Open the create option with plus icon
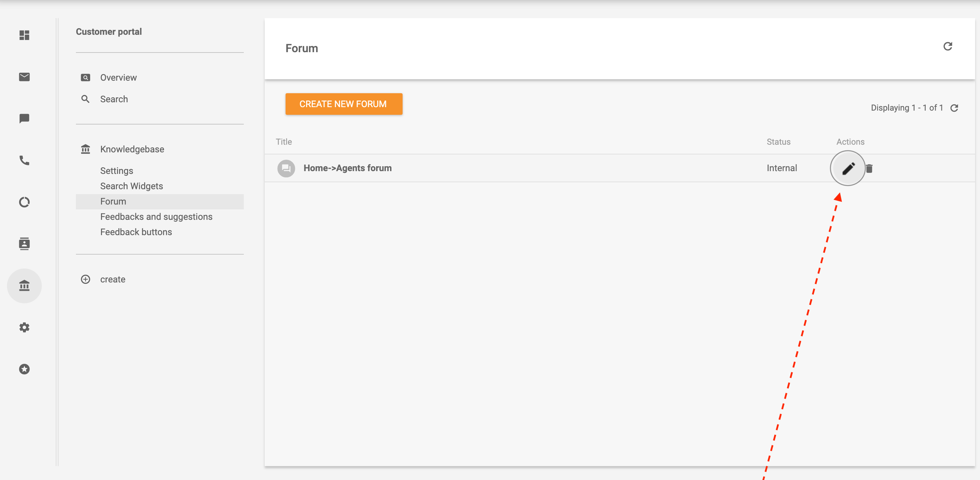 pyautogui.click(x=112, y=279)
